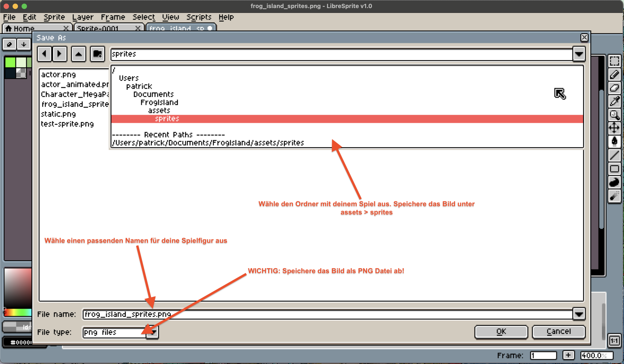624x364 pixels.
Task: Click the OK button
Action: coord(501,332)
